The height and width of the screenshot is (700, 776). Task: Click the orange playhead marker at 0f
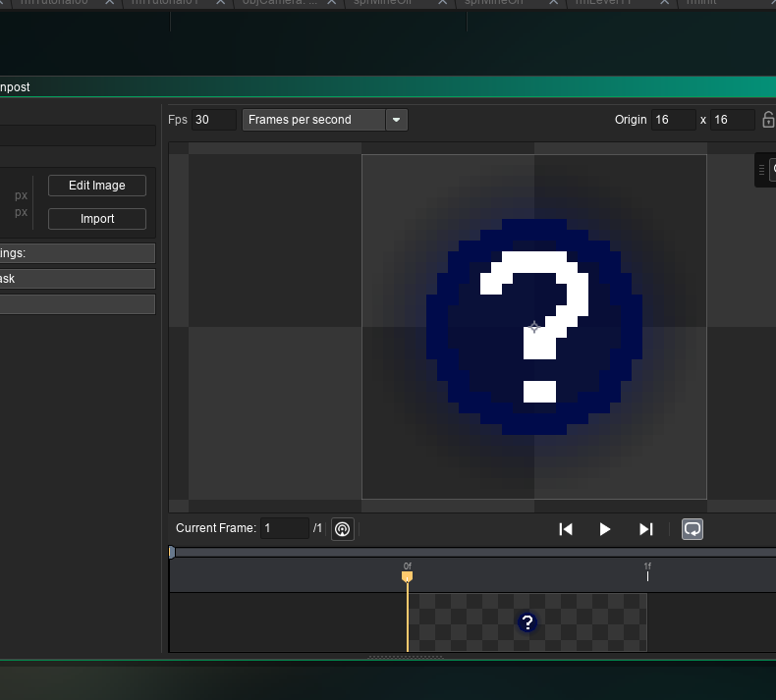pyautogui.click(x=408, y=577)
